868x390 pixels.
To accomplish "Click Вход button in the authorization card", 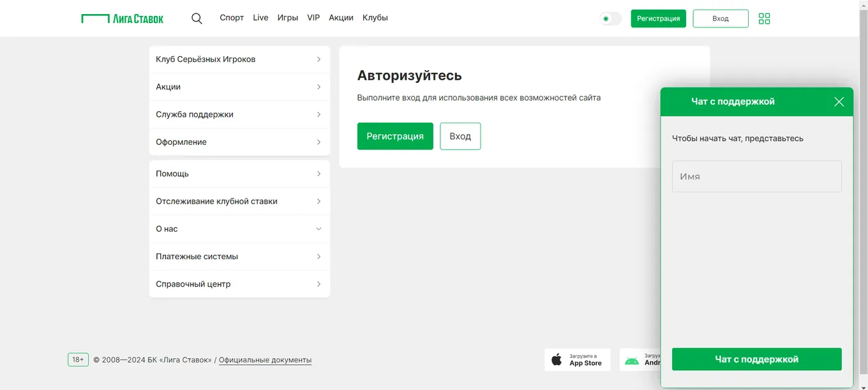I will [x=460, y=136].
